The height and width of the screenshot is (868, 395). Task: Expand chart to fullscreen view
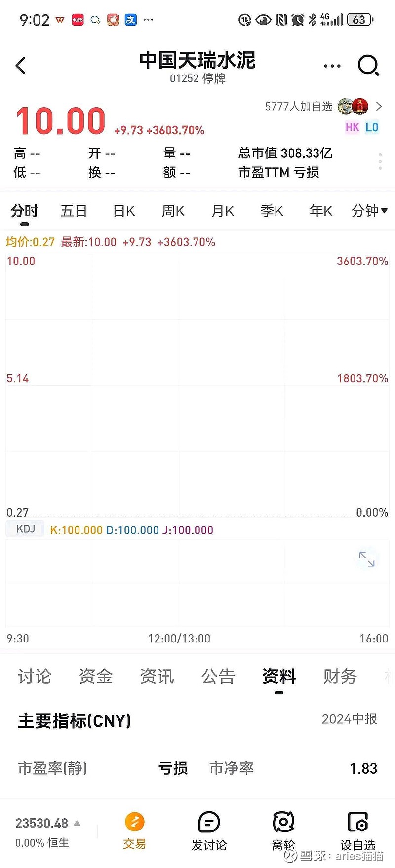366,559
